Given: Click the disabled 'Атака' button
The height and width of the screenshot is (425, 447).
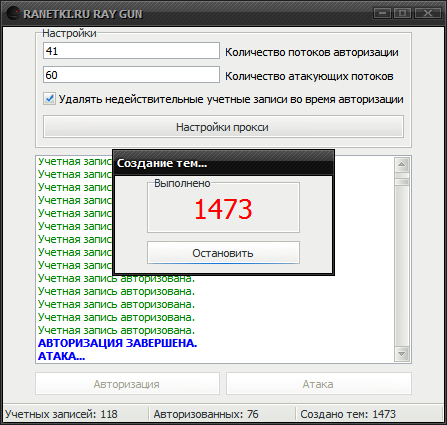Looking at the screenshot, I should pyautogui.click(x=319, y=384).
